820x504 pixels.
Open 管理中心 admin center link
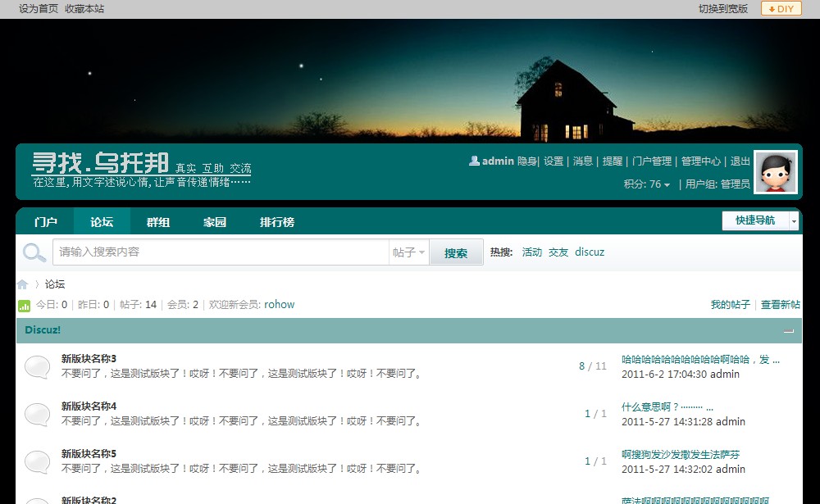pyautogui.click(x=701, y=161)
